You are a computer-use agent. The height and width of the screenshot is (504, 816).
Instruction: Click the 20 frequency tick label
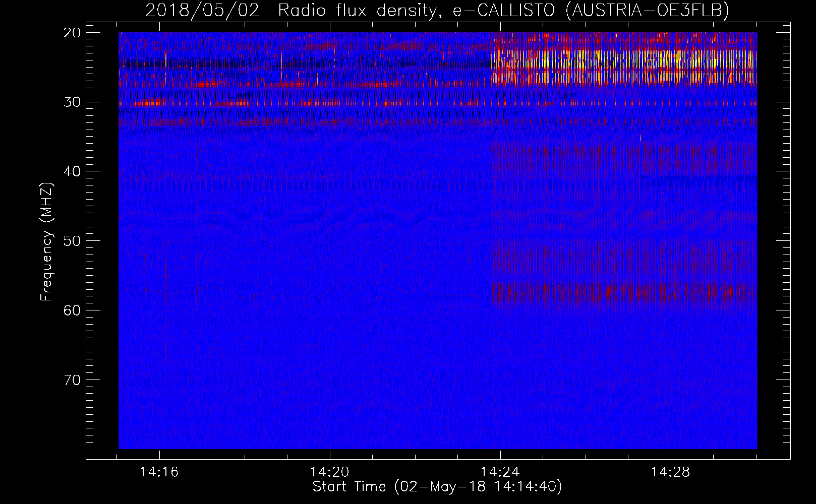pyautogui.click(x=72, y=33)
